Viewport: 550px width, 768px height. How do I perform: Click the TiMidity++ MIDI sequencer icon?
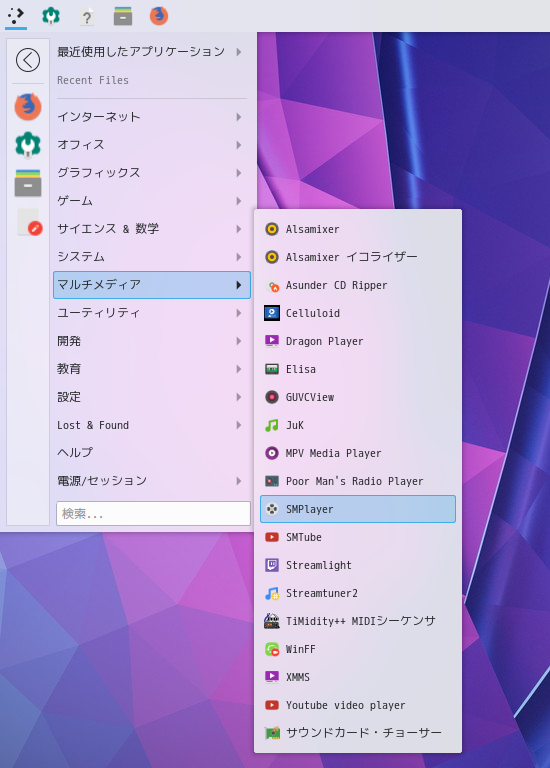(272, 621)
